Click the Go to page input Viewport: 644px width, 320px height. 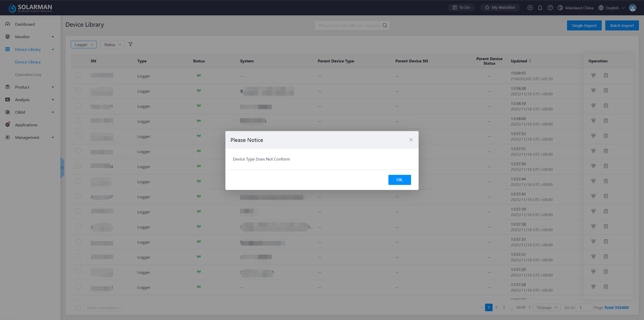(584, 308)
